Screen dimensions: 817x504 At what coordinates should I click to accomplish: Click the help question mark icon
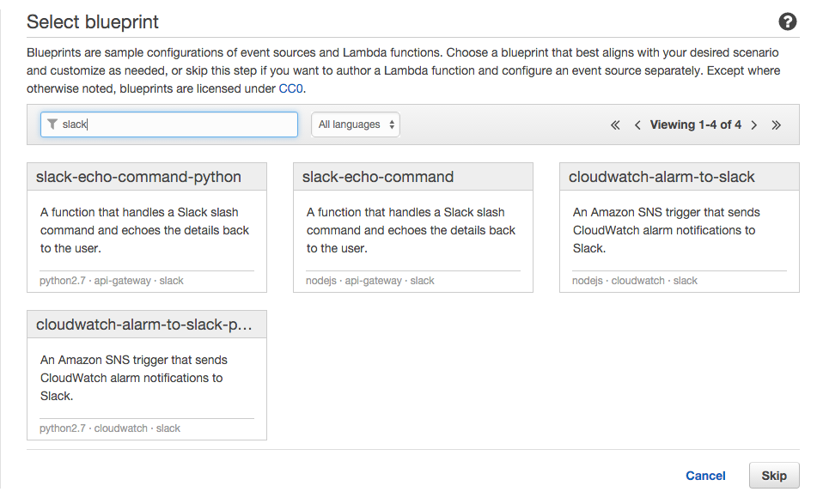coord(787,22)
